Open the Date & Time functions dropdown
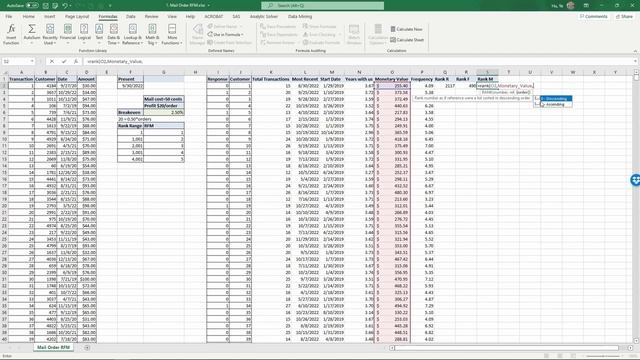Viewport: 640px width, 360px height. click(x=113, y=34)
